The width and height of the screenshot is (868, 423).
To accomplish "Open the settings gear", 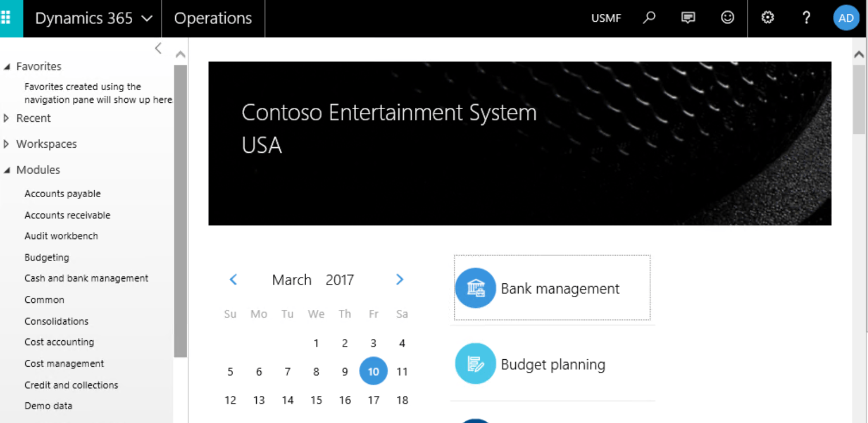I will click(767, 18).
